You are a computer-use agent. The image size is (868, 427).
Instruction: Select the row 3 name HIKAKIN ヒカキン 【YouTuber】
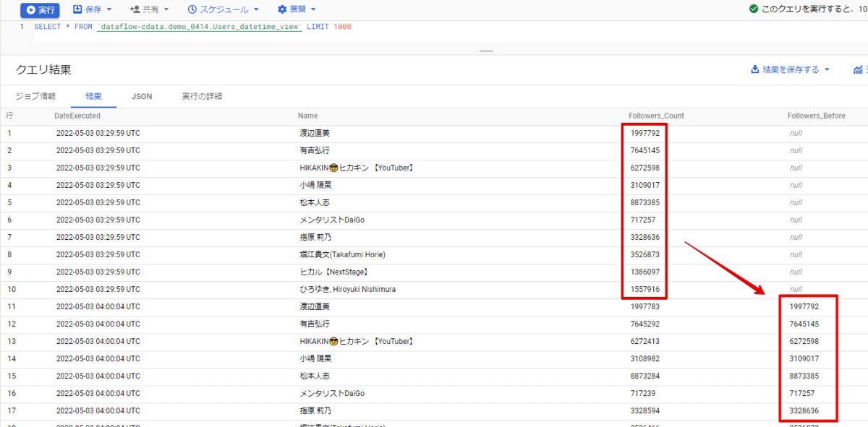(356, 168)
